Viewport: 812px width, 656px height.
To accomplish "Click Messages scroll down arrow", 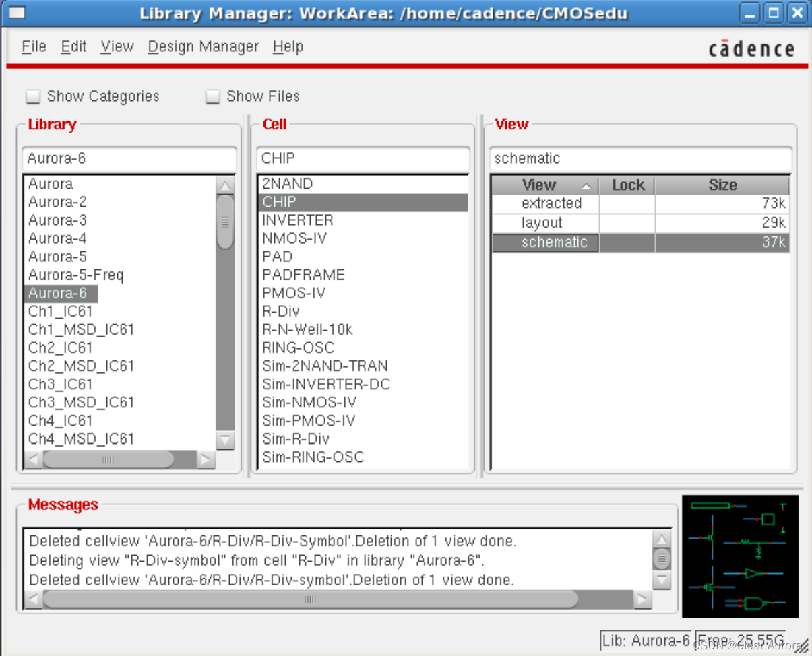I will point(662,580).
